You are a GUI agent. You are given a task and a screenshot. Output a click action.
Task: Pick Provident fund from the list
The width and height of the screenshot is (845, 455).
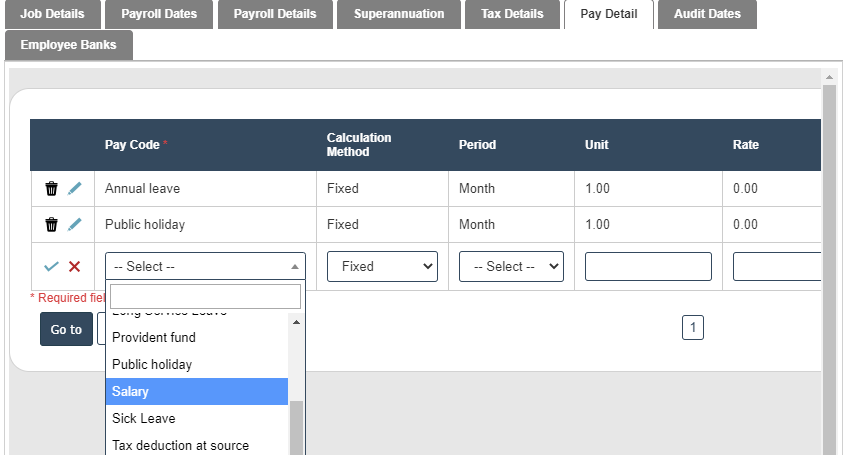(x=196, y=337)
